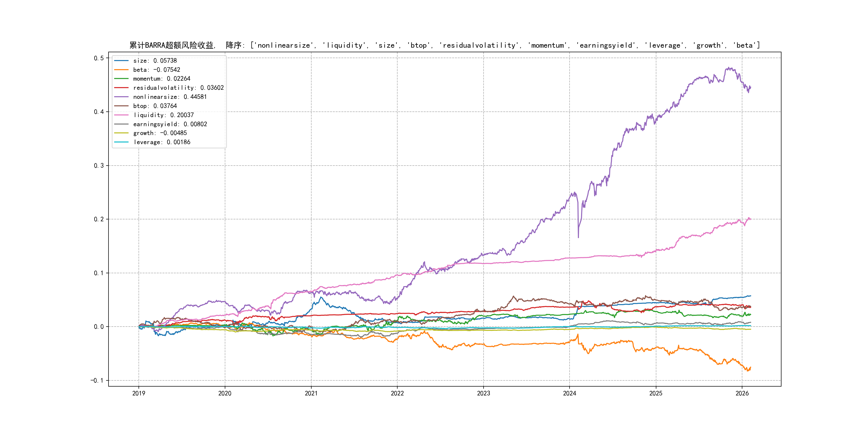
Task: Click the -0.1 y-axis tick label
Action: coord(97,380)
